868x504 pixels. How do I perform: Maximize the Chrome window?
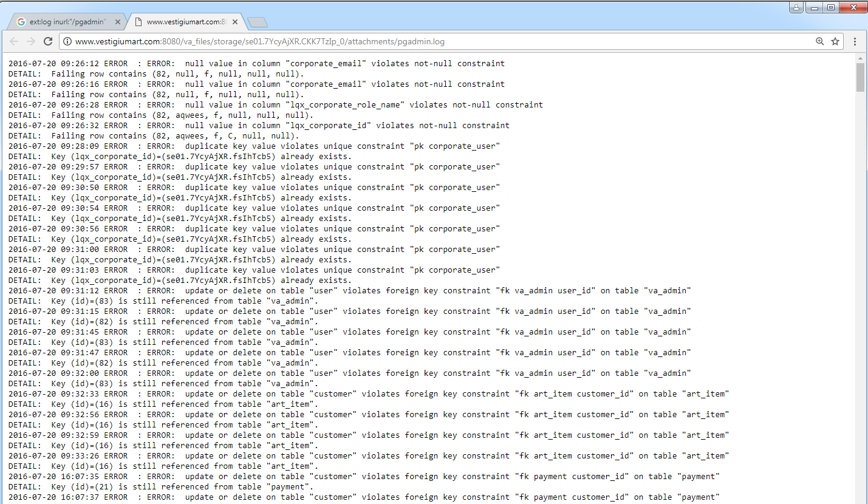(830, 7)
